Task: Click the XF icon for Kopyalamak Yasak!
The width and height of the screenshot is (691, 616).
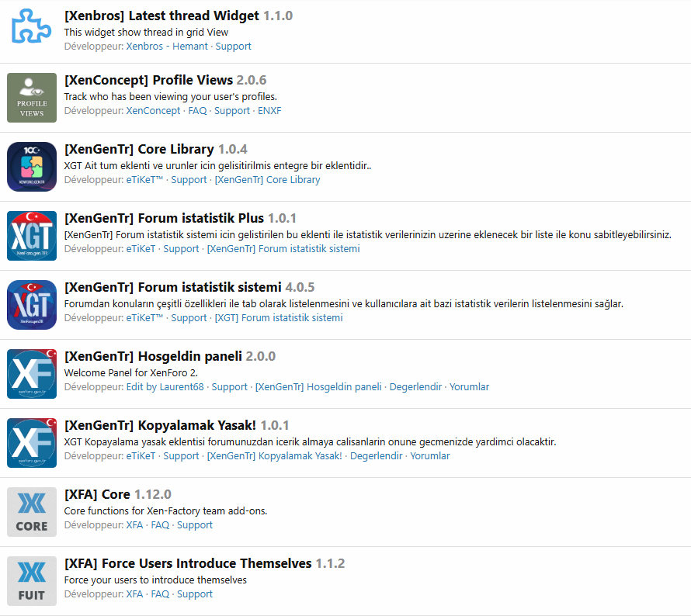Action: point(32,443)
